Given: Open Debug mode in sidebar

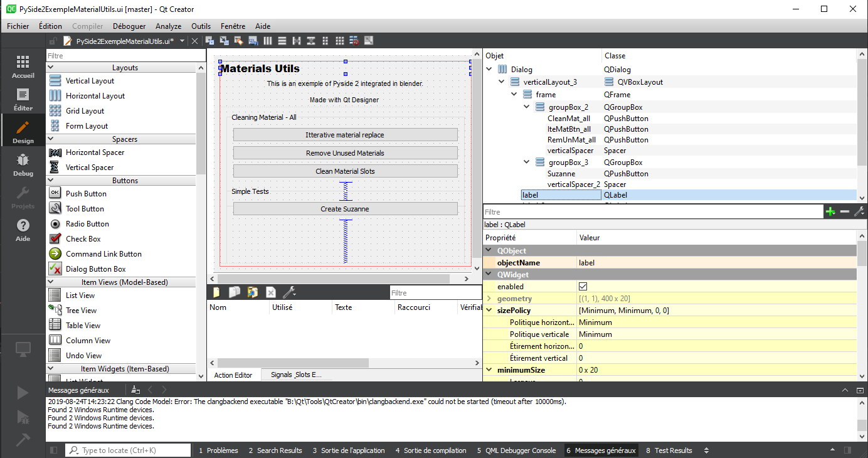Looking at the screenshot, I should click(x=23, y=164).
